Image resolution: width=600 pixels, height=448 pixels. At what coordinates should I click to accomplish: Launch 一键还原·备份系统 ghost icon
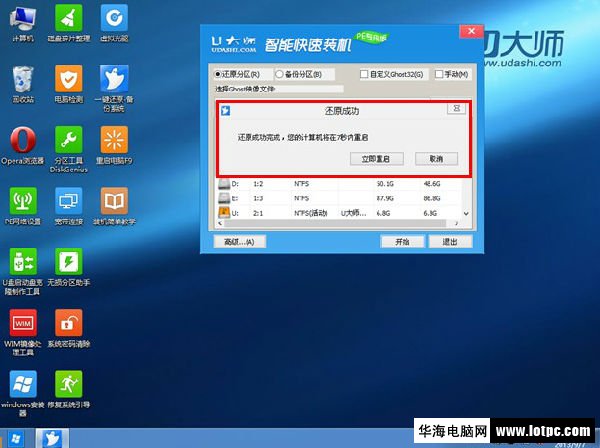(114, 89)
